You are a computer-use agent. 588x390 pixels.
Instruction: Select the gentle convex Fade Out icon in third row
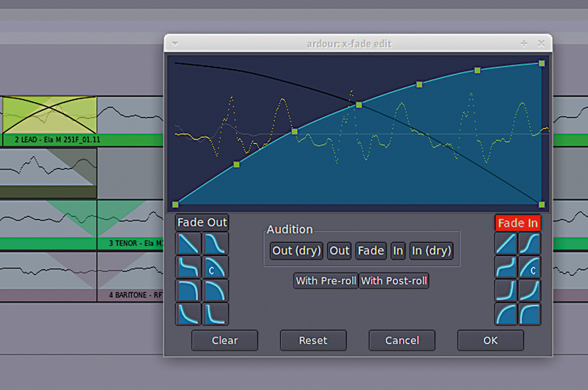coord(215,290)
